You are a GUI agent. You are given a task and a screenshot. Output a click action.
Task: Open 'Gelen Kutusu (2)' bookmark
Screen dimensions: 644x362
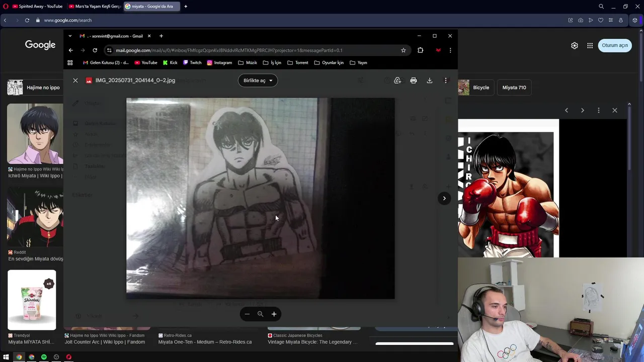pos(106,63)
